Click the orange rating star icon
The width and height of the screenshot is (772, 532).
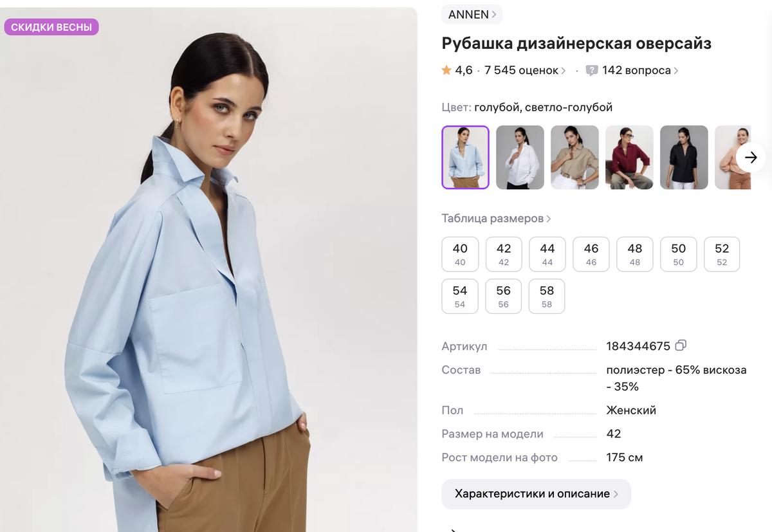tap(446, 70)
